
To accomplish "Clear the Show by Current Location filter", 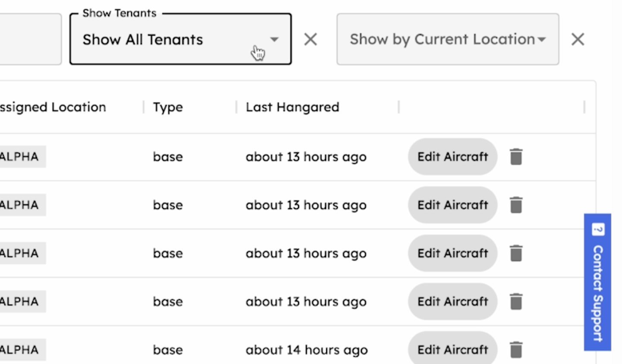I will pyautogui.click(x=578, y=39).
